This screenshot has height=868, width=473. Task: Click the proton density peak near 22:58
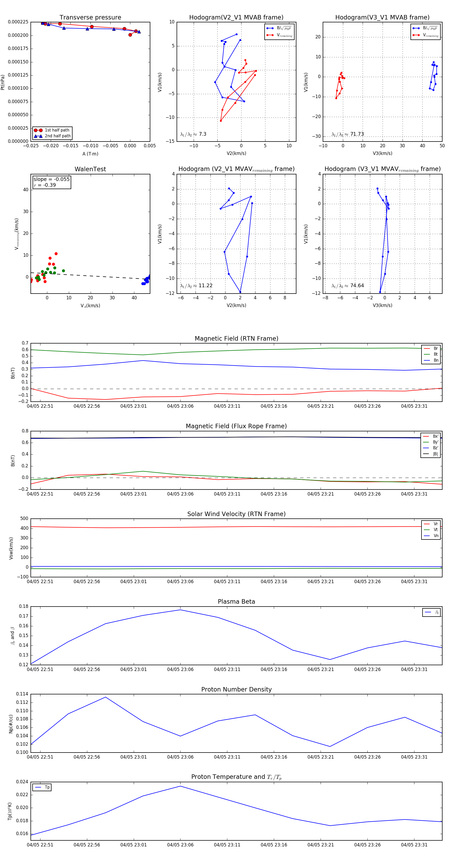click(105, 697)
